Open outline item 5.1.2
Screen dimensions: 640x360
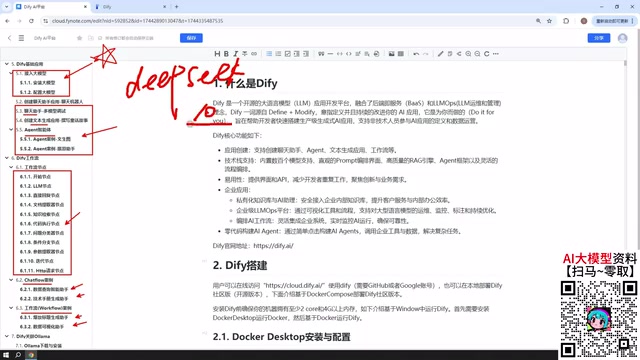(x=38, y=92)
